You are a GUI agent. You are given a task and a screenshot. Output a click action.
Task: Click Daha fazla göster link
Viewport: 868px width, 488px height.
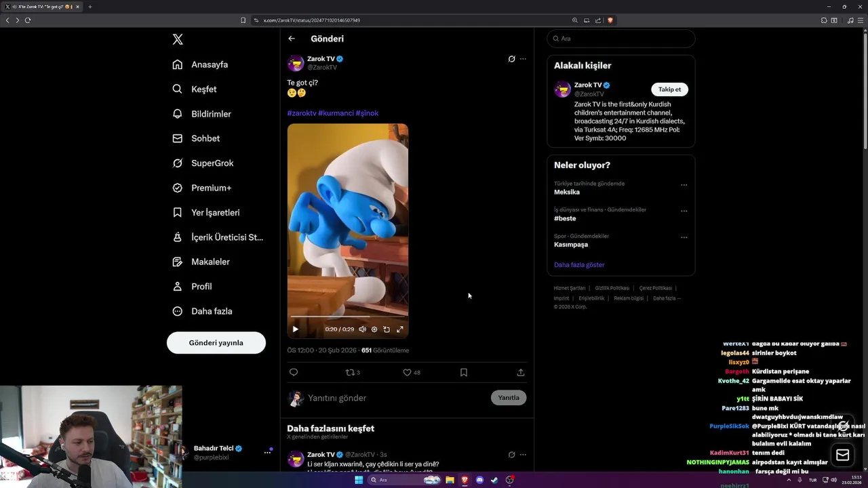579,265
